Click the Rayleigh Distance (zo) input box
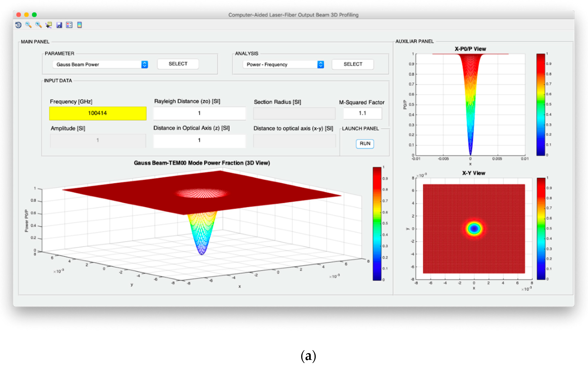The height and width of the screenshot is (372, 588). click(x=199, y=113)
